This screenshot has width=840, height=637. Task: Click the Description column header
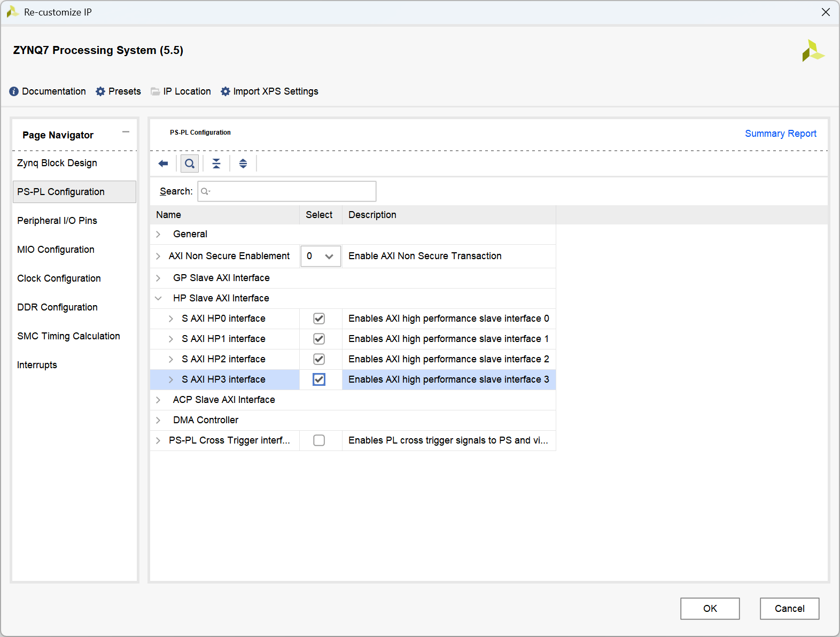[x=449, y=215]
